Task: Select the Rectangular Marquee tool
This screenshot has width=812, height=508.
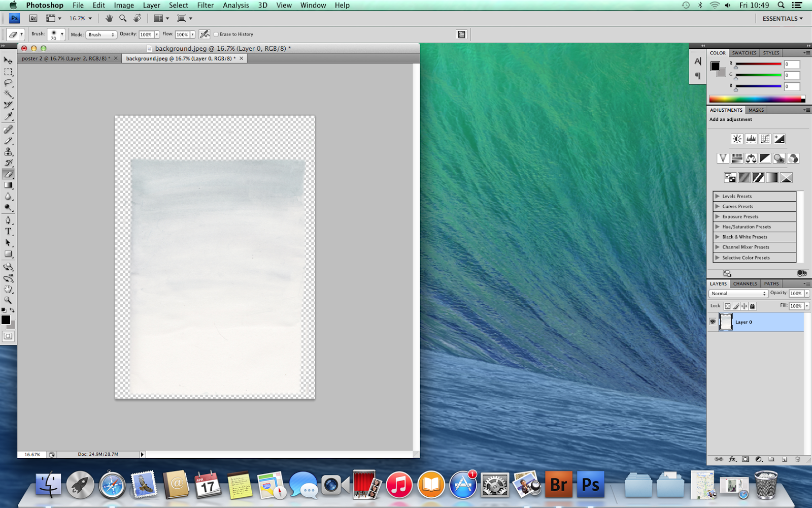Action: coord(8,72)
